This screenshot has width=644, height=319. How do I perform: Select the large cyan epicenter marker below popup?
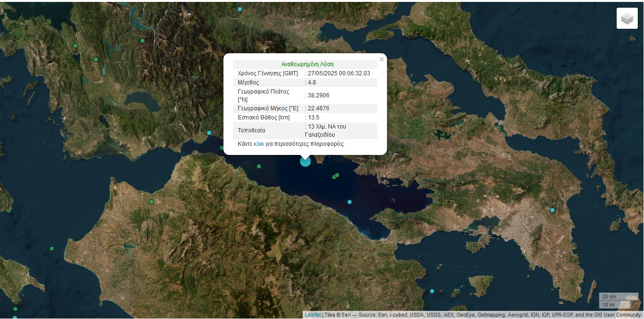(x=305, y=161)
